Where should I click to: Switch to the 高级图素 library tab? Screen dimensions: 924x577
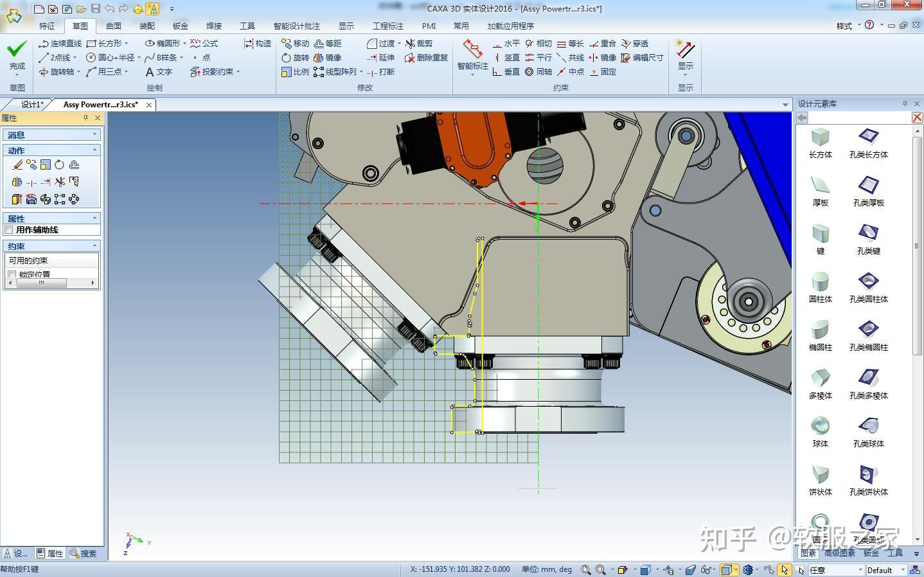840,553
